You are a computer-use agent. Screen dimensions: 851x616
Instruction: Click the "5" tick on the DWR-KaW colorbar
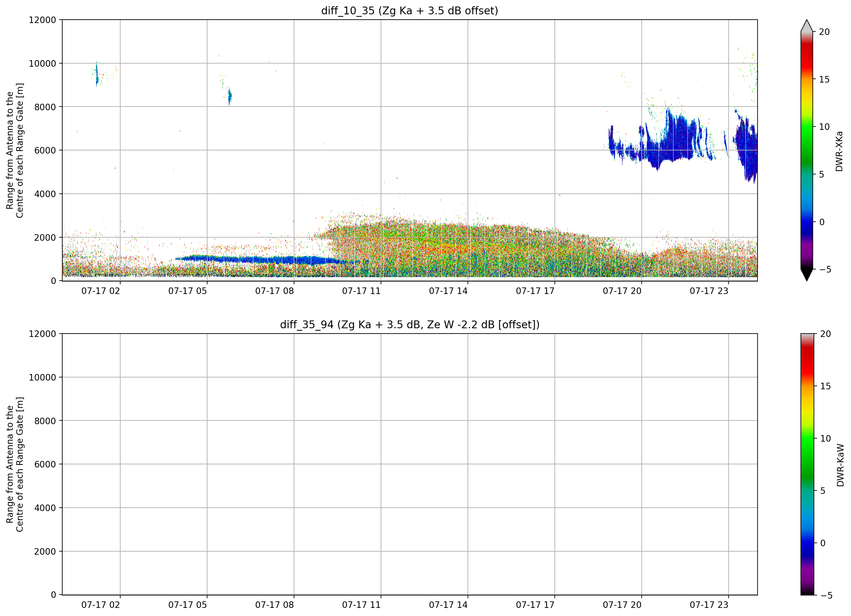[x=823, y=491]
